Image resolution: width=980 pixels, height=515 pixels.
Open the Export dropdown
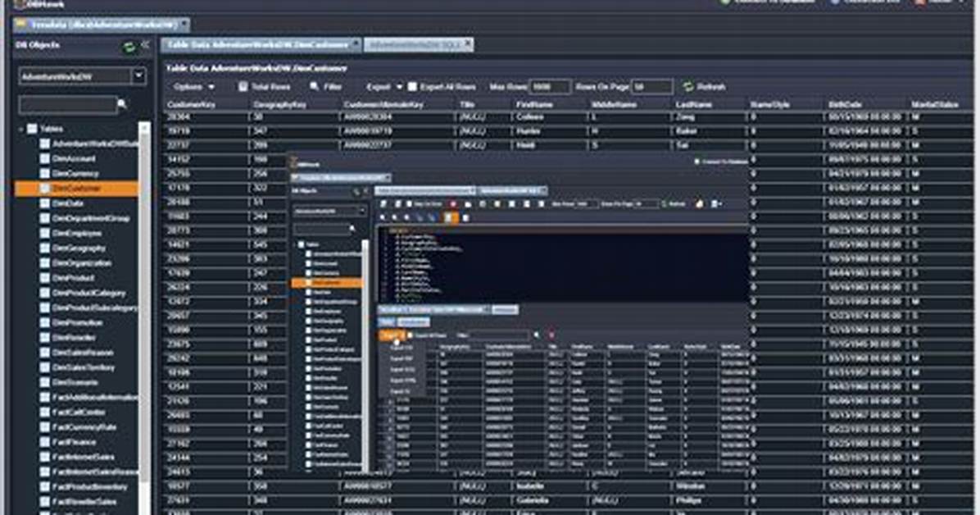(383, 87)
